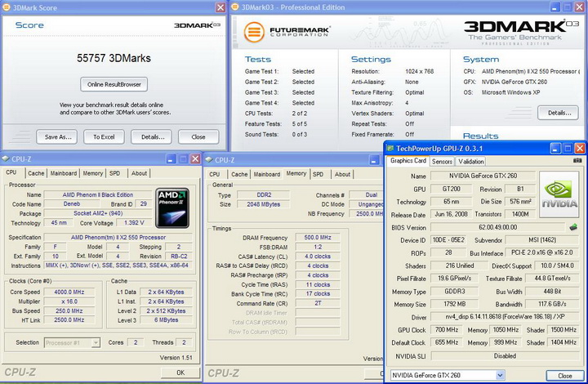
Task: Click the NVIDIA logo in GPU-Z
Action: (x=559, y=194)
